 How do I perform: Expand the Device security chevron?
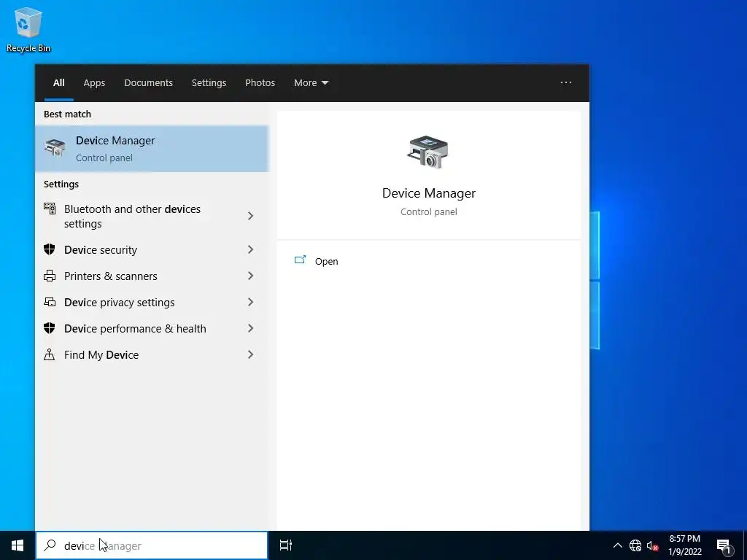click(x=251, y=249)
